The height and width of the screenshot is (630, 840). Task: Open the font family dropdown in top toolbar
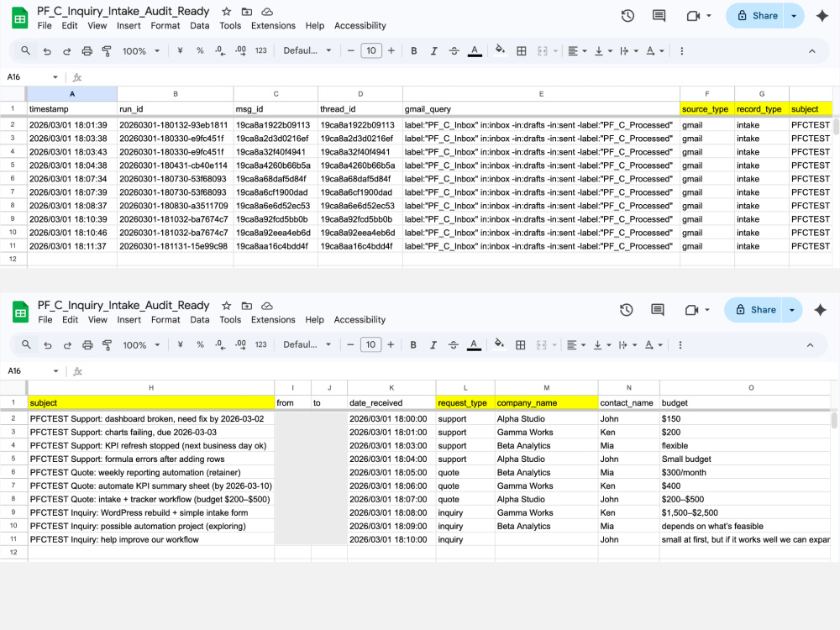point(307,50)
